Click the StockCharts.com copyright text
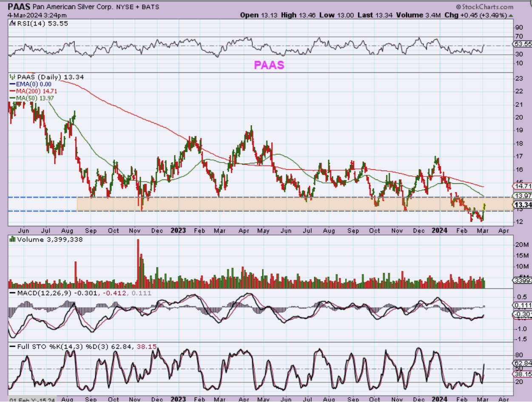 484,7
